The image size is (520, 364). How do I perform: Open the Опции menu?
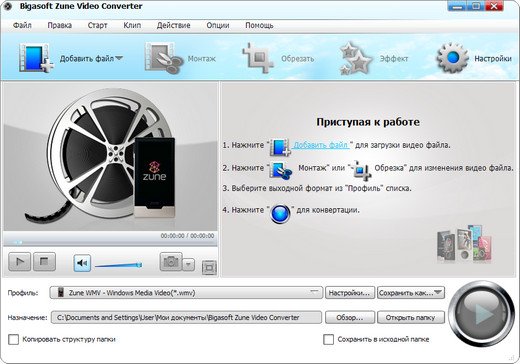(x=218, y=25)
